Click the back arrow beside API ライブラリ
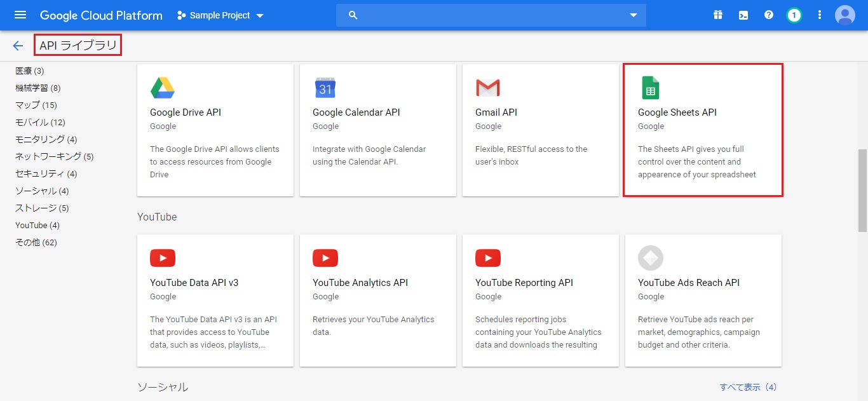868x401 pixels. [x=18, y=46]
